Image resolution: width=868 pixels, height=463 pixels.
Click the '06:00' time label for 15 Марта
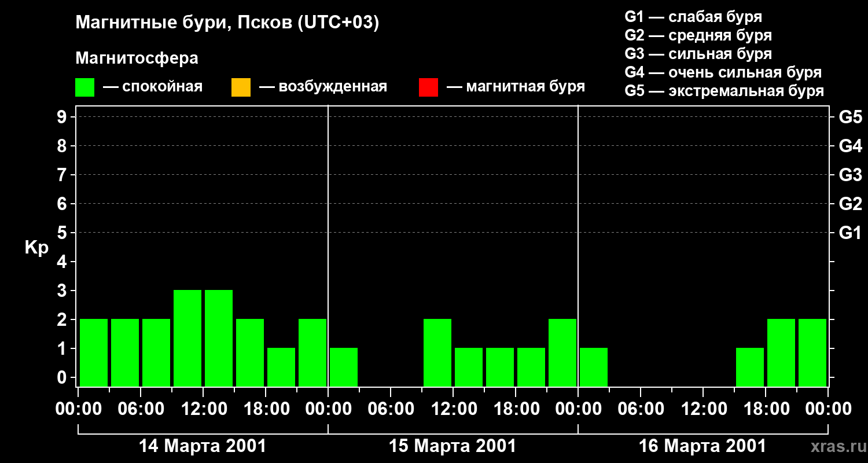391,409
